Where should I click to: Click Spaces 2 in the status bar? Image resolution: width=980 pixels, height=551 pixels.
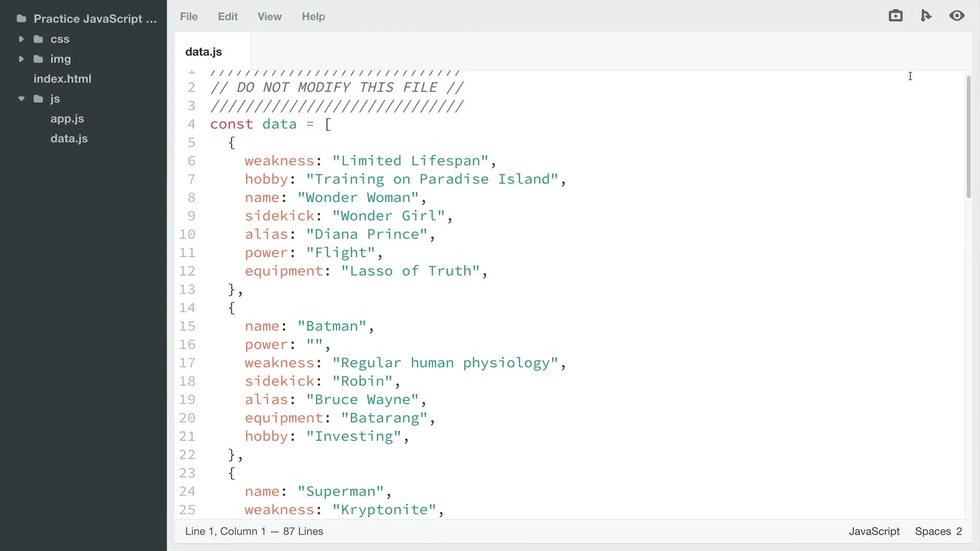pyautogui.click(x=939, y=531)
